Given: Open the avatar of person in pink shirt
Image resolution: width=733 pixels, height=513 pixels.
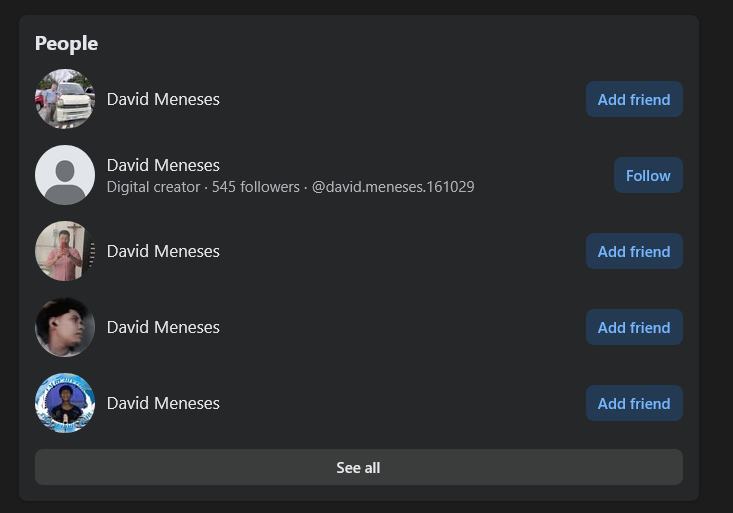Looking at the screenshot, I should pyautogui.click(x=65, y=251).
